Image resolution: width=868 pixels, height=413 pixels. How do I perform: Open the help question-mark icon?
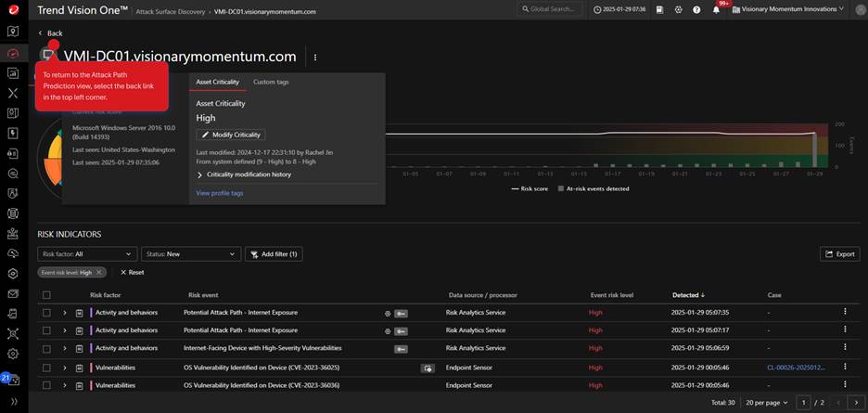696,9
